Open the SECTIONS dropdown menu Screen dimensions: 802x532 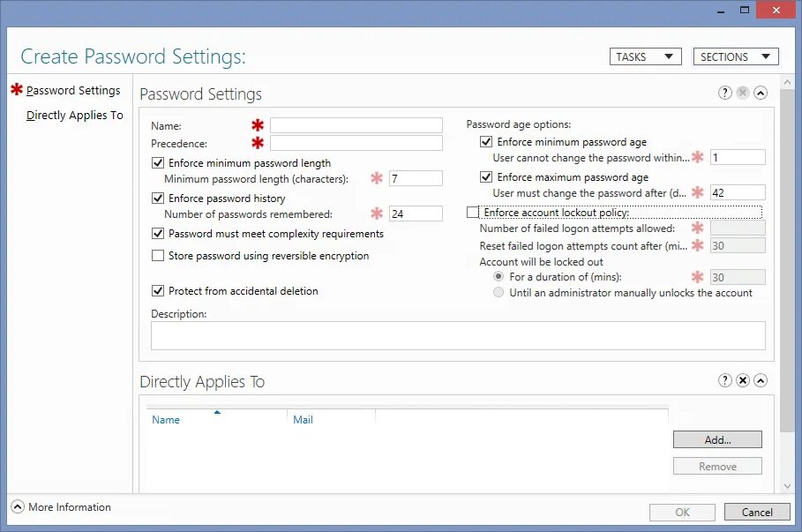pyautogui.click(x=736, y=56)
